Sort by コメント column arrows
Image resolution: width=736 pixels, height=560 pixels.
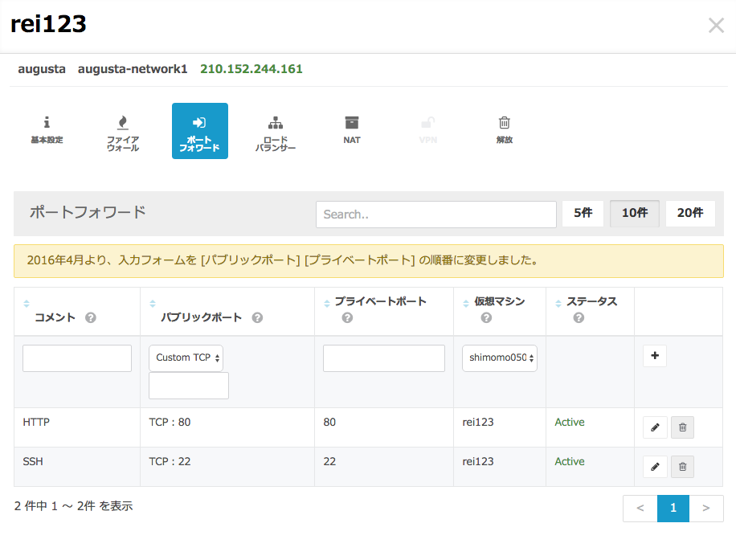click(27, 304)
